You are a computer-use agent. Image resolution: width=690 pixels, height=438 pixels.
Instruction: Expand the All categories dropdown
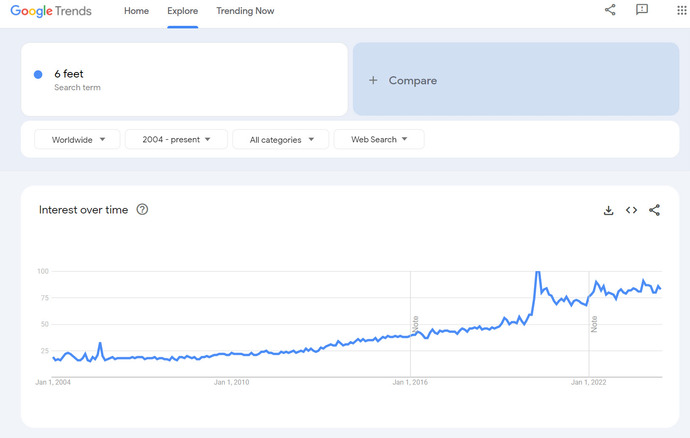pyautogui.click(x=281, y=140)
